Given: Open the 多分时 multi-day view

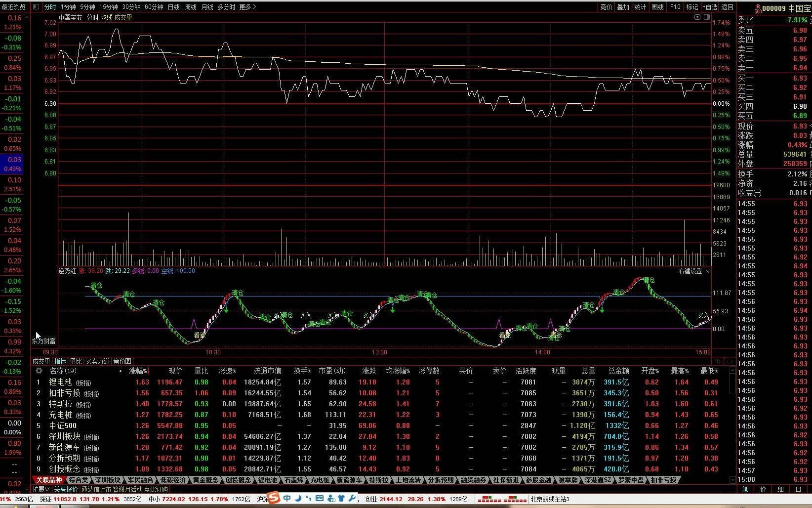Looking at the screenshot, I should point(226,7).
